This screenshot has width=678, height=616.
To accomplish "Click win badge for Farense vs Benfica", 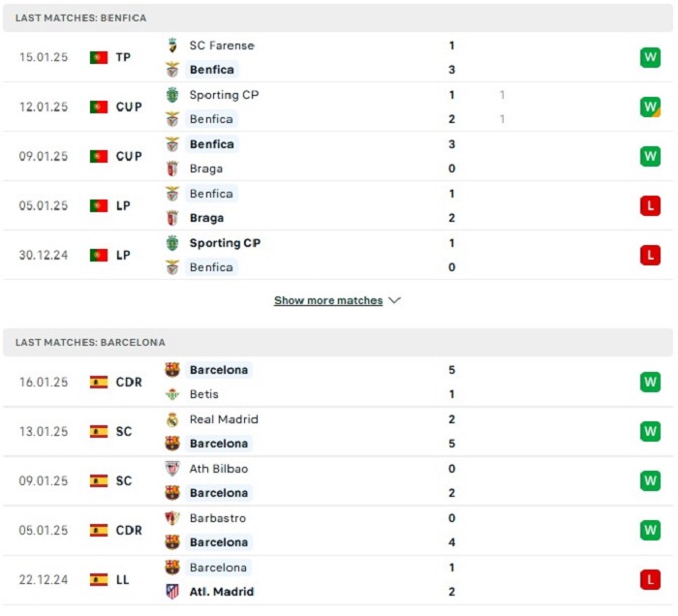I will pyautogui.click(x=650, y=57).
